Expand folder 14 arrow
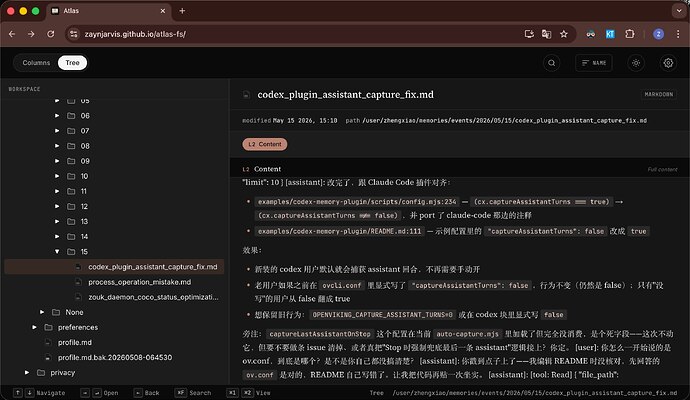The height and width of the screenshot is (400, 690). point(57,236)
